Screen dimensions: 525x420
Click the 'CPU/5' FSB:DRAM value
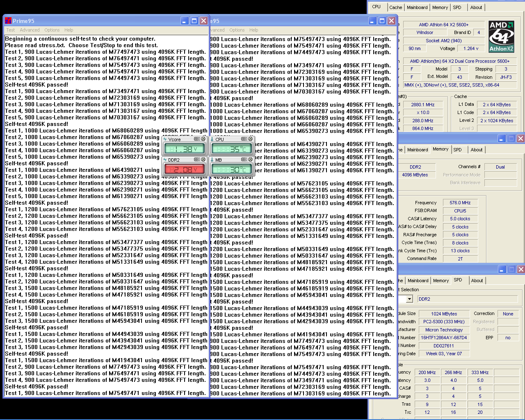460,211
